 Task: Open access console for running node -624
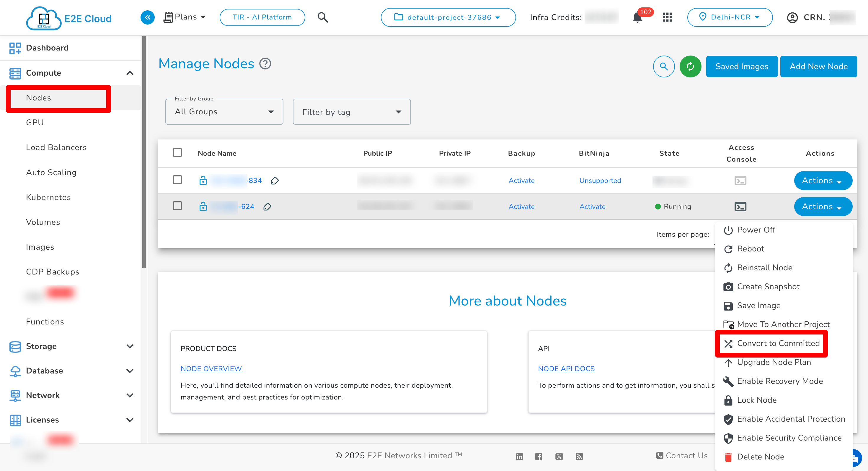click(x=740, y=207)
